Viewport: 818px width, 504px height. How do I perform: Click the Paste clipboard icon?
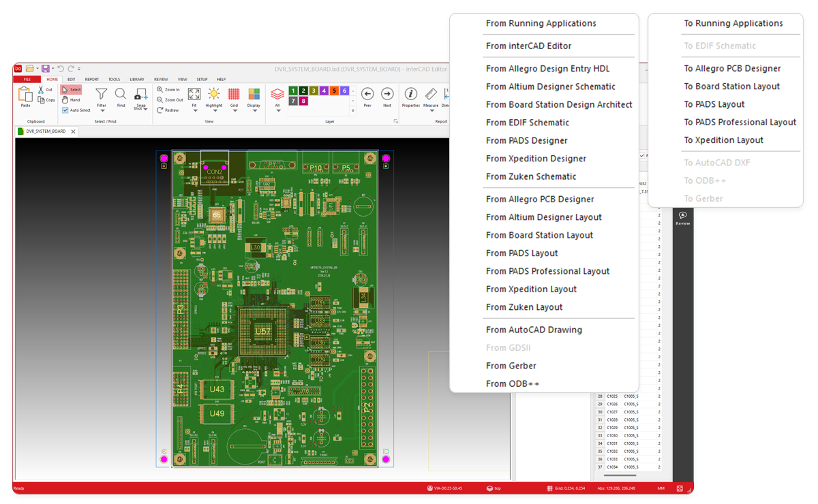25,94
